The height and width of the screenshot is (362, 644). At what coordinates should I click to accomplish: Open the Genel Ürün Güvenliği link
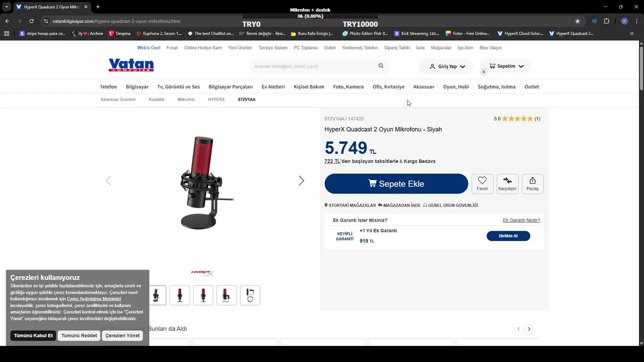(x=450, y=205)
